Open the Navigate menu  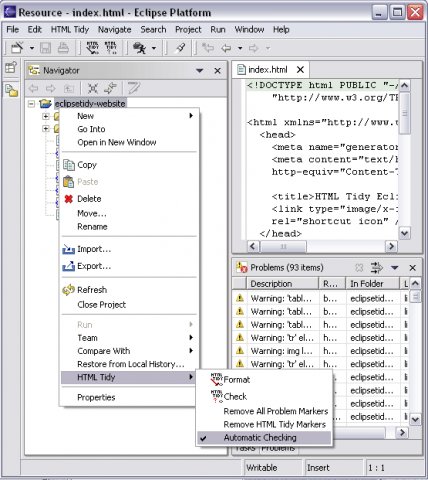(114, 30)
